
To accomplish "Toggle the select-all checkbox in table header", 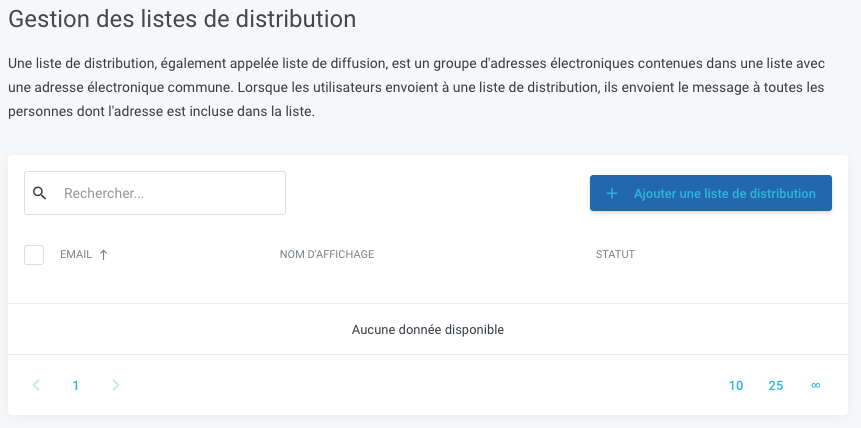I will 34,255.
